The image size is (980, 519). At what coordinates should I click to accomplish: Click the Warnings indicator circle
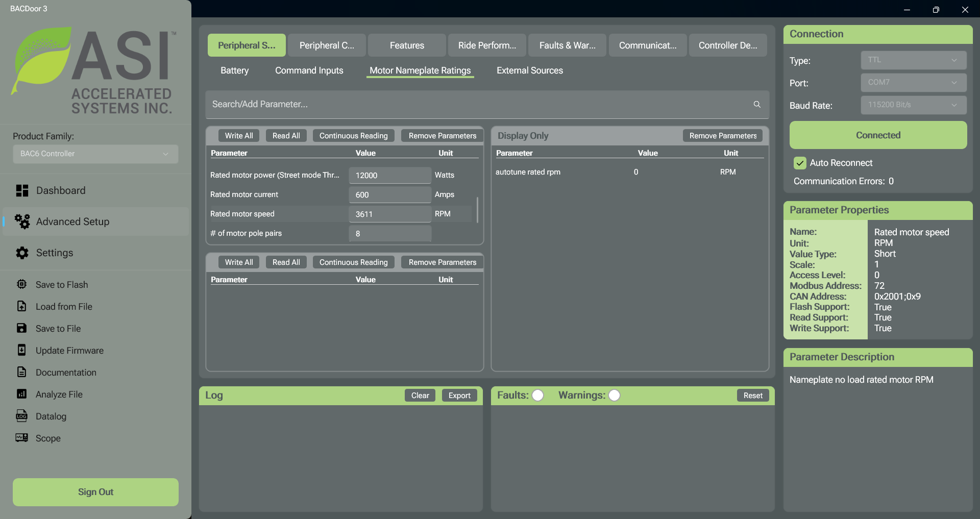614,396
